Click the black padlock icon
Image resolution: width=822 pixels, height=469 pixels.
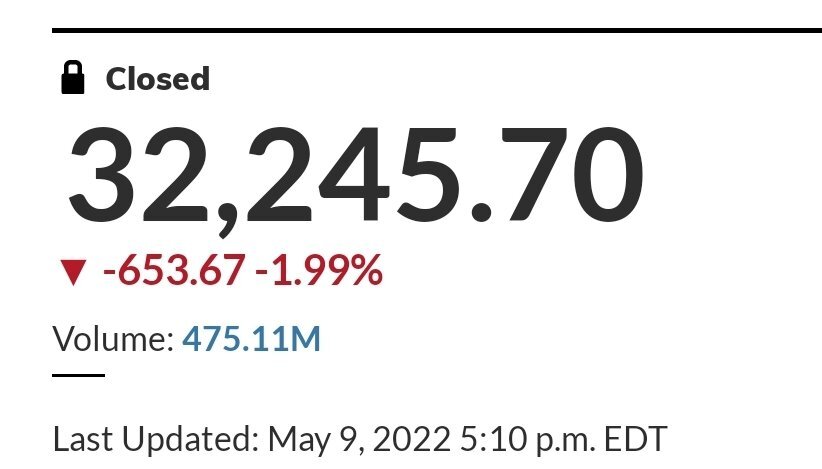[73, 78]
